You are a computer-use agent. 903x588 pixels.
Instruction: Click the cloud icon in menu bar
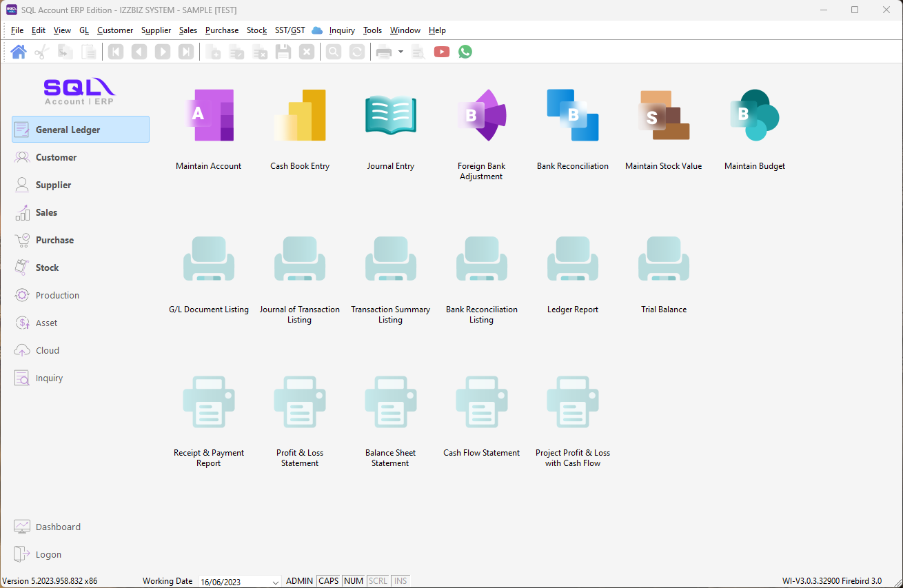317,30
